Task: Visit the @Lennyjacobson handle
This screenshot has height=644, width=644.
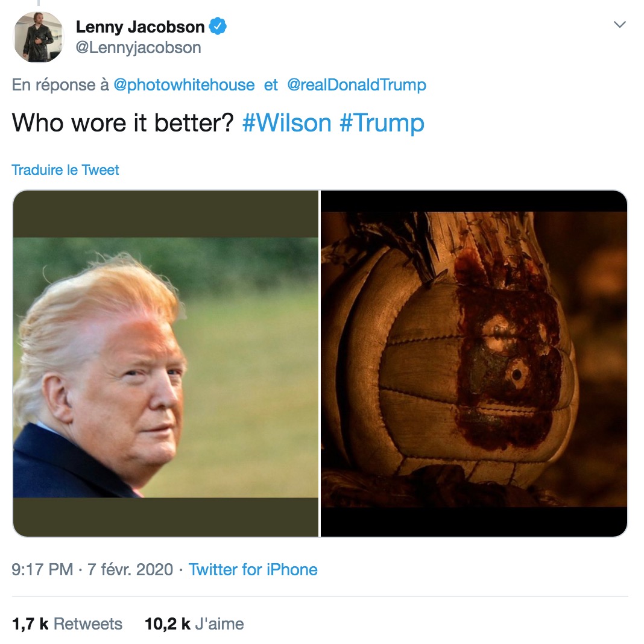Action: (139, 48)
